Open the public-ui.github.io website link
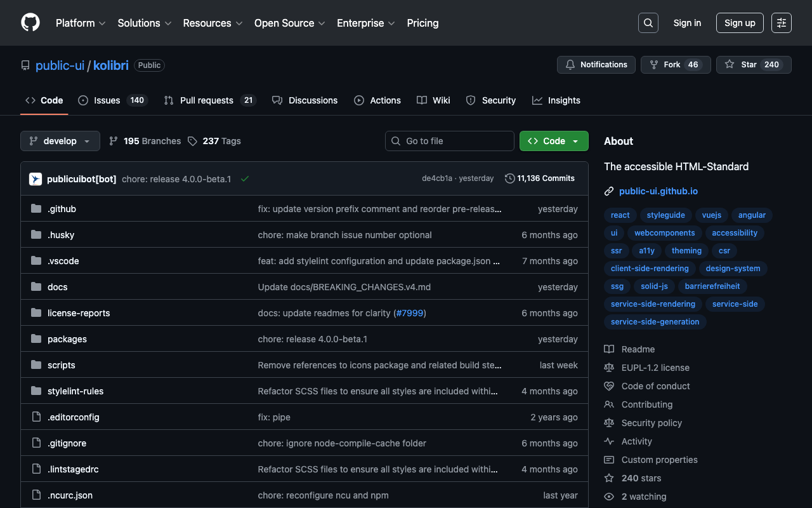This screenshot has height=508, width=812. pyautogui.click(x=658, y=191)
